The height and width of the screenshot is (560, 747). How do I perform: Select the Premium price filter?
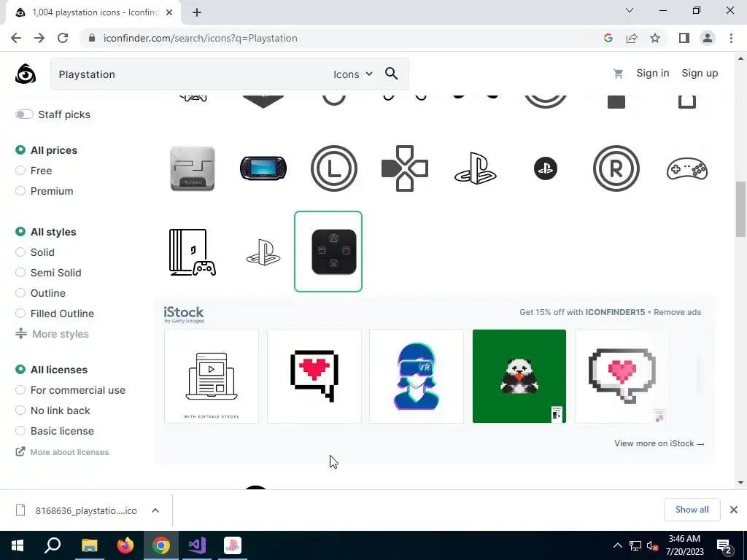pos(20,191)
